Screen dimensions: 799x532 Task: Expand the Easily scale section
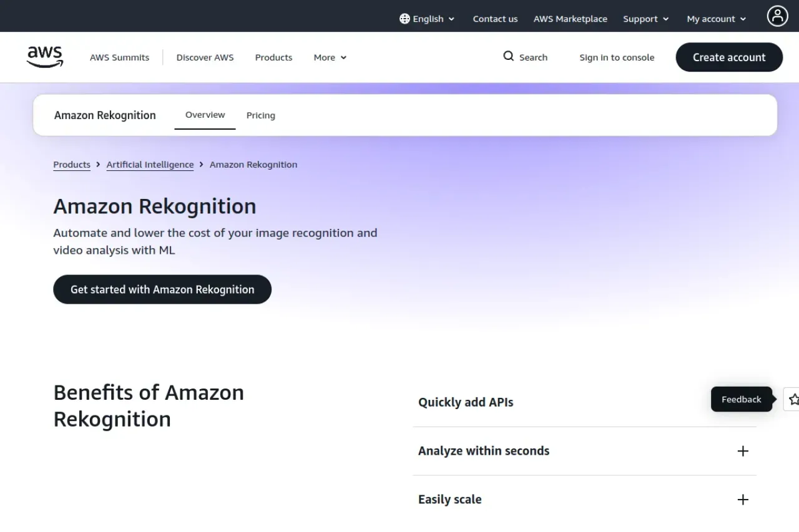click(584, 500)
